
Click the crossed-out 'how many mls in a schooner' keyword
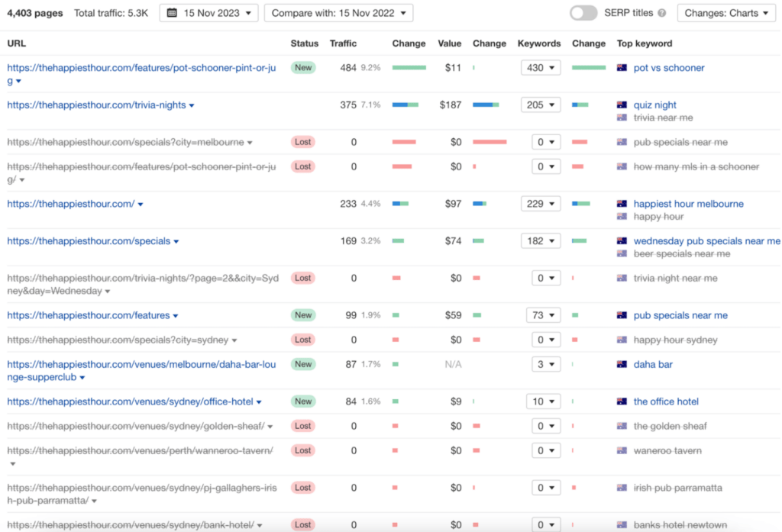pyautogui.click(x=696, y=166)
